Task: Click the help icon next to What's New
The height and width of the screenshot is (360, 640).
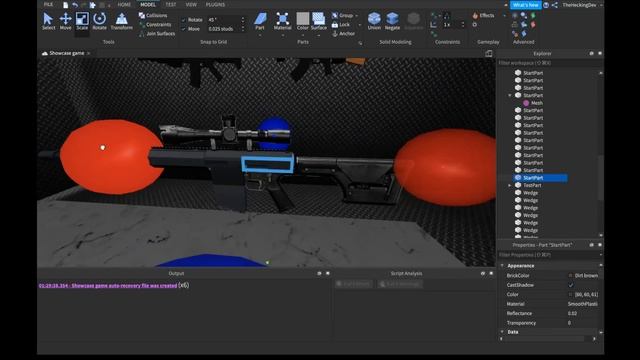Action: [546, 5]
